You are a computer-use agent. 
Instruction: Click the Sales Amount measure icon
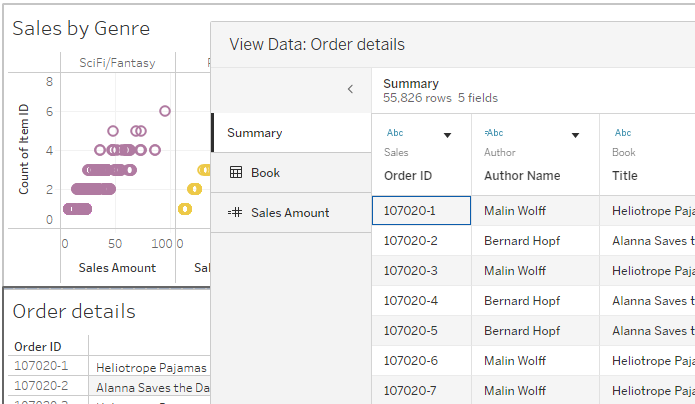tap(236, 213)
